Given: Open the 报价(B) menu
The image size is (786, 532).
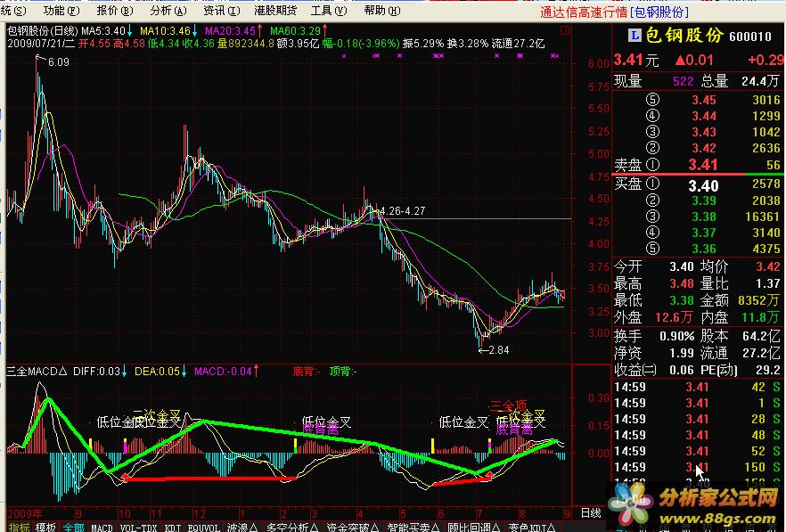Looking at the screenshot, I should [x=115, y=10].
